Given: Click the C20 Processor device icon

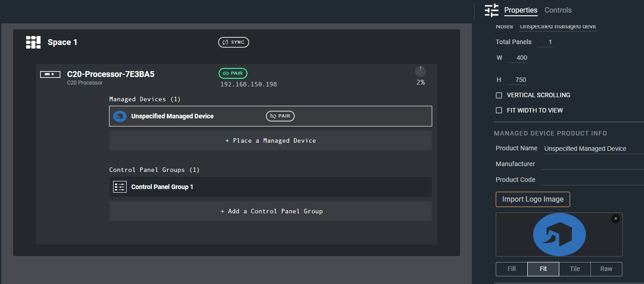Looking at the screenshot, I should [50, 74].
